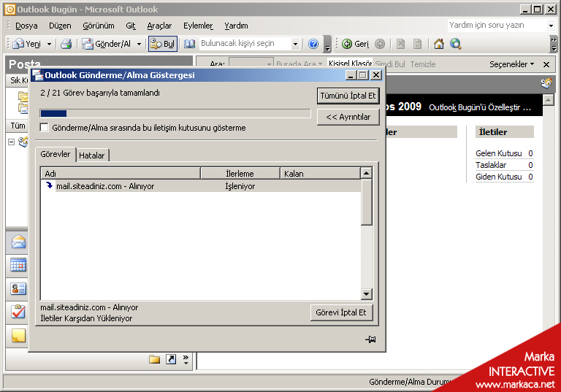Image resolution: width=561 pixels, height=392 pixels.
Task: Open the Giden Kutusu link
Action: (x=499, y=177)
